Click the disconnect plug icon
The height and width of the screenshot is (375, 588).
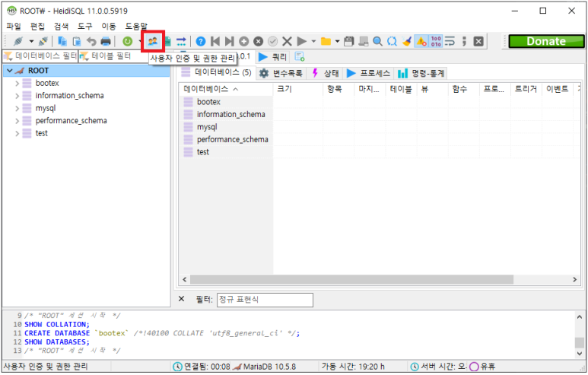(43, 41)
